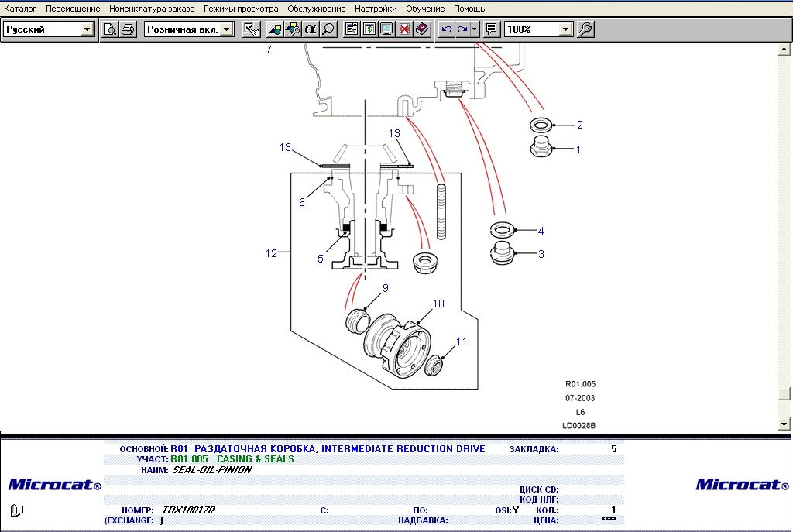Viewport: 793px width, 532px height.
Task: Click the alpha search icon
Action: coord(311,29)
